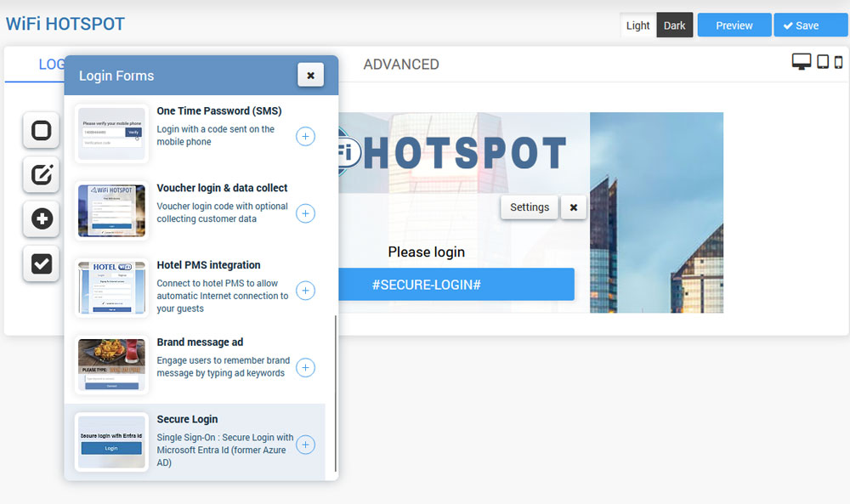Image resolution: width=850 pixels, height=504 pixels.
Task: Click the desktop view icon
Action: click(801, 62)
